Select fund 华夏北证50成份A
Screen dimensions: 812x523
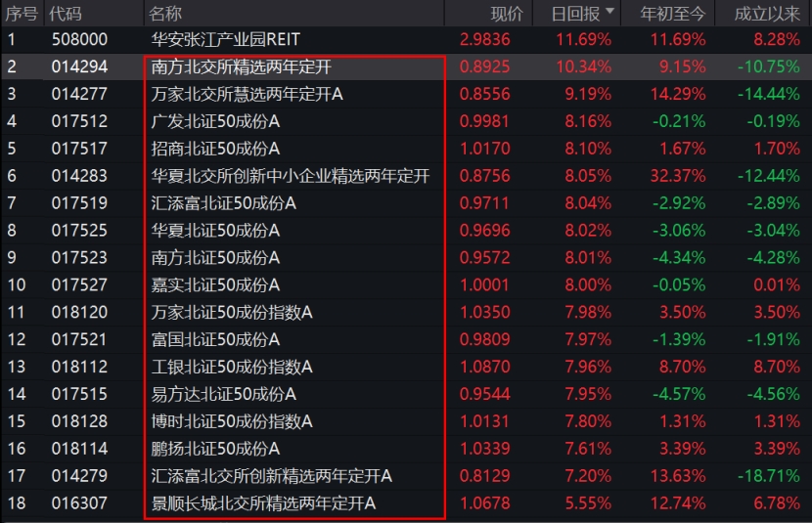click(x=215, y=231)
